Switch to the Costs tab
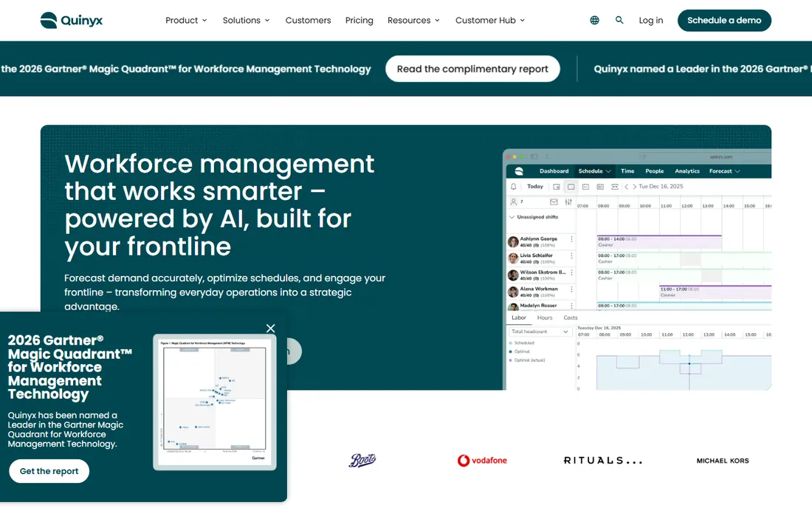This screenshot has width=812, height=508. (x=571, y=318)
